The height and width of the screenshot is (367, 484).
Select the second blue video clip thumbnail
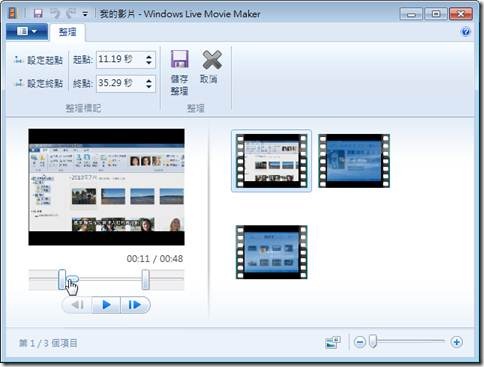(x=354, y=161)
